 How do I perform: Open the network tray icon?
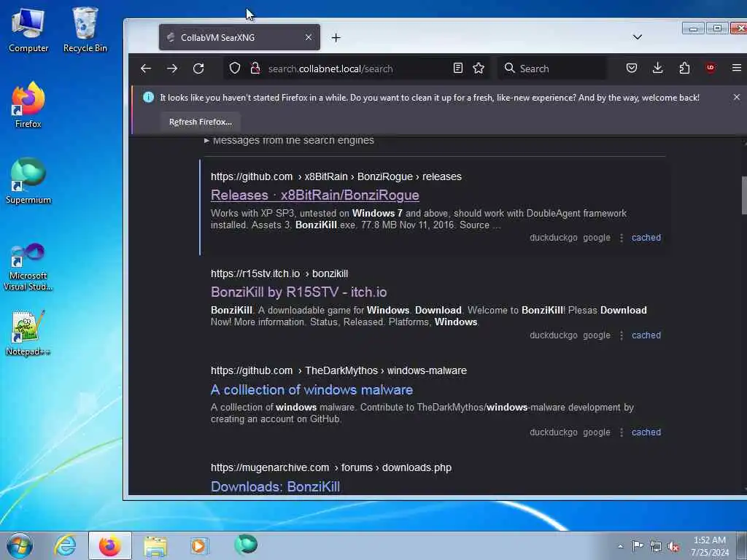click(656, 547)
